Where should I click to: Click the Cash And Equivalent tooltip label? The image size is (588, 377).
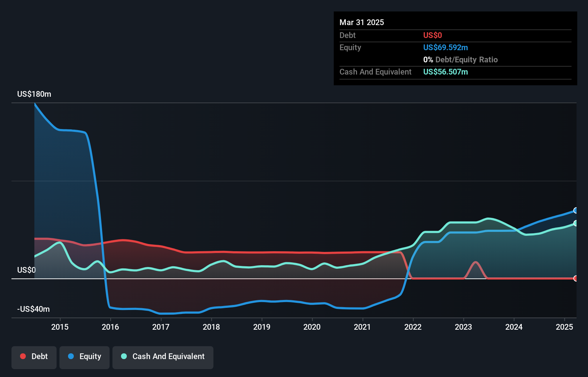click(375, 72)
